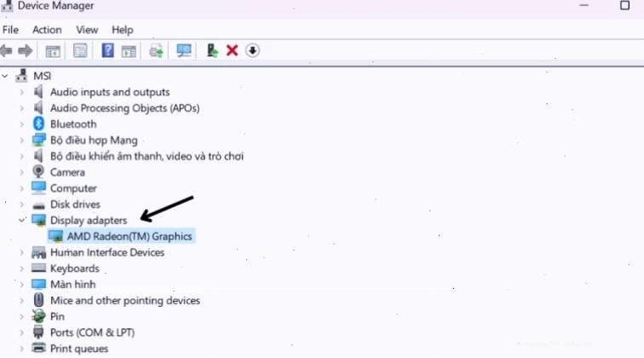Open the View menu

click(x=87, y=30)
